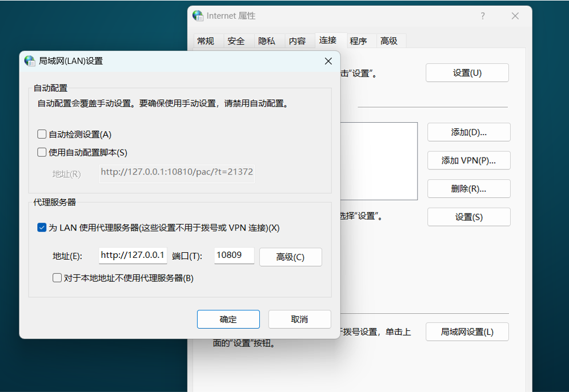Click the 确定 button in LAN settings

click(x=229, y=319)
